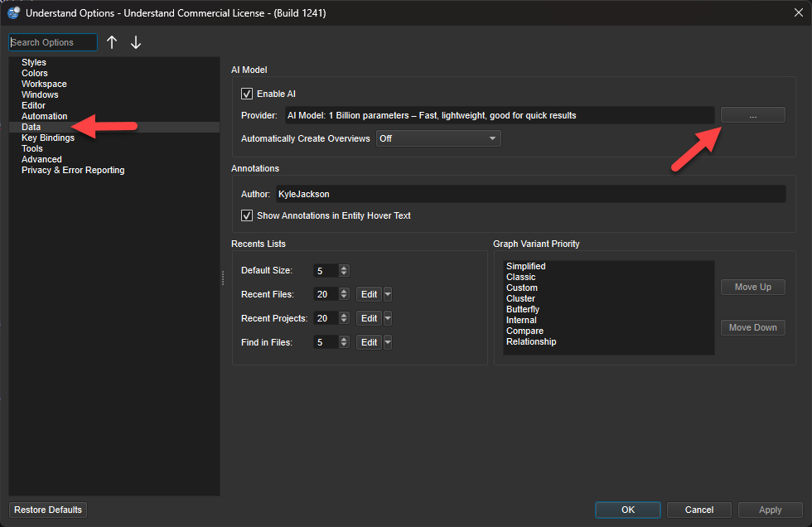Select Compare in Graph Variant Priority
Viewport: 812px width, 527px height.
(x=524, y=331)
